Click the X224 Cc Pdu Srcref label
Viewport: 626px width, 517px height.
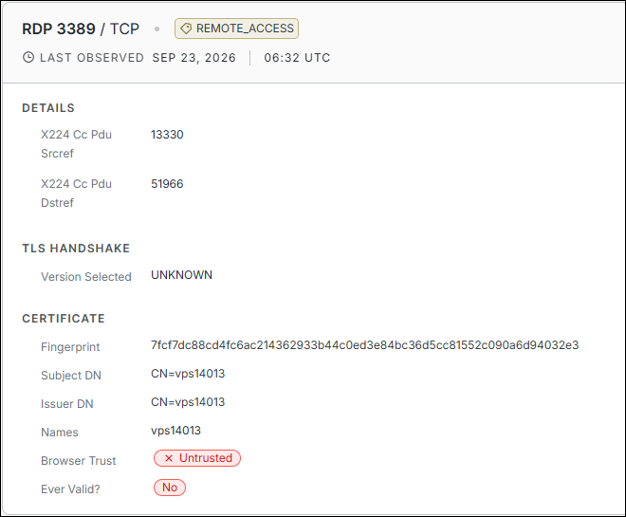[x=76, y=144]
